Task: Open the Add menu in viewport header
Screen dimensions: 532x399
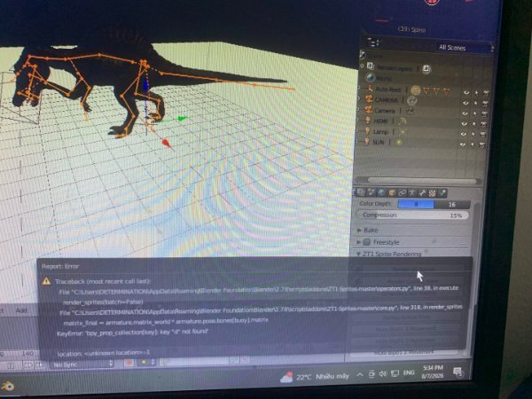Action: click(x=21, y=310)
